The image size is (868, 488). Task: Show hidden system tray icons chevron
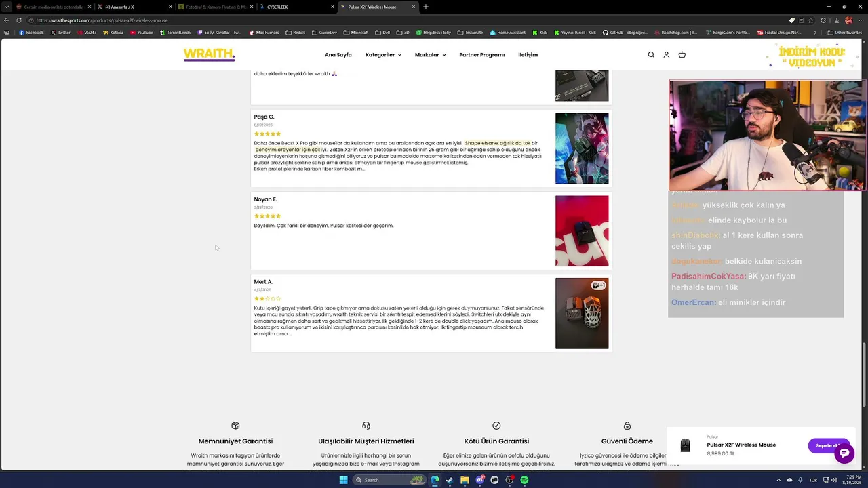(779, 480)
